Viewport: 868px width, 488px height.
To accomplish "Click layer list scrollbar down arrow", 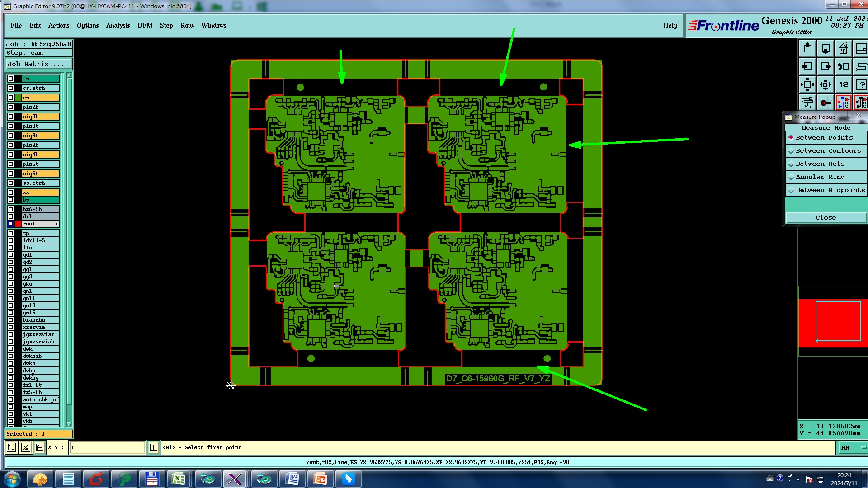I will pyautogui.click(x=69, y=424).
